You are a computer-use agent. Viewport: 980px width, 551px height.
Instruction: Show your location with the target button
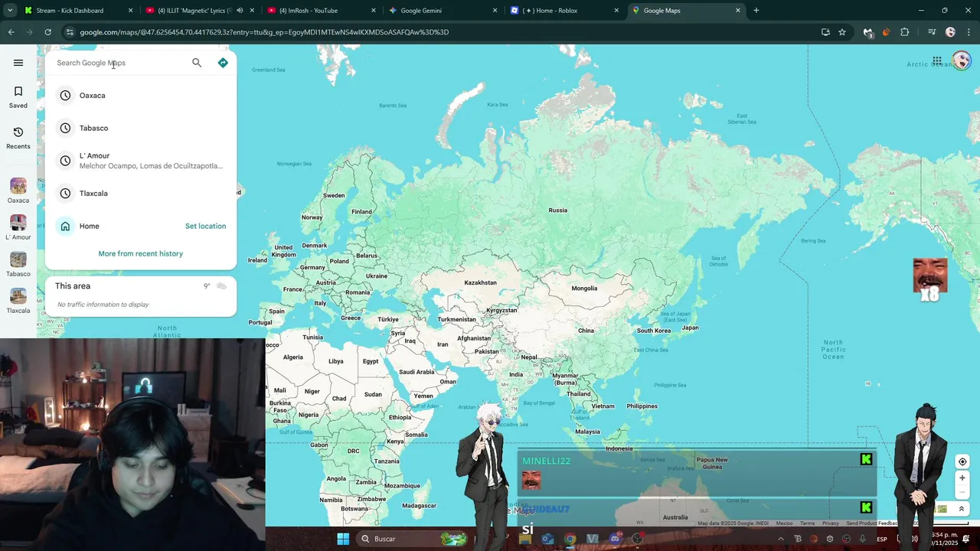coord(962,461)
